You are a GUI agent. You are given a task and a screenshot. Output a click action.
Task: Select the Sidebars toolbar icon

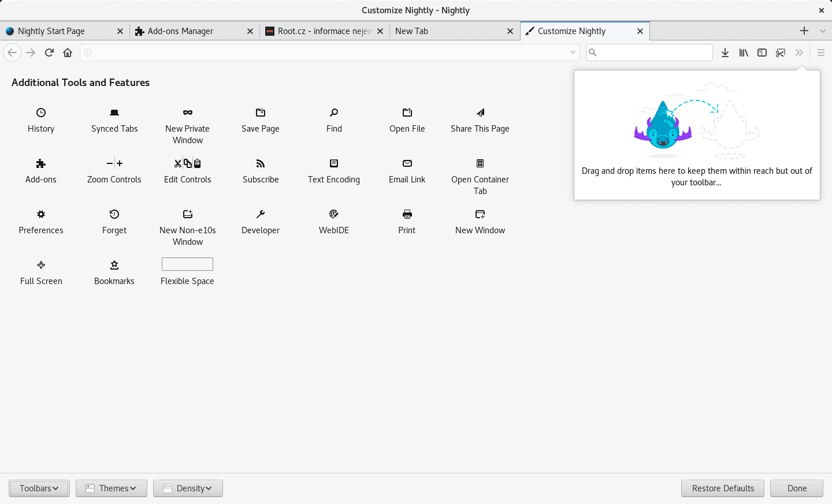coord(762,53)
